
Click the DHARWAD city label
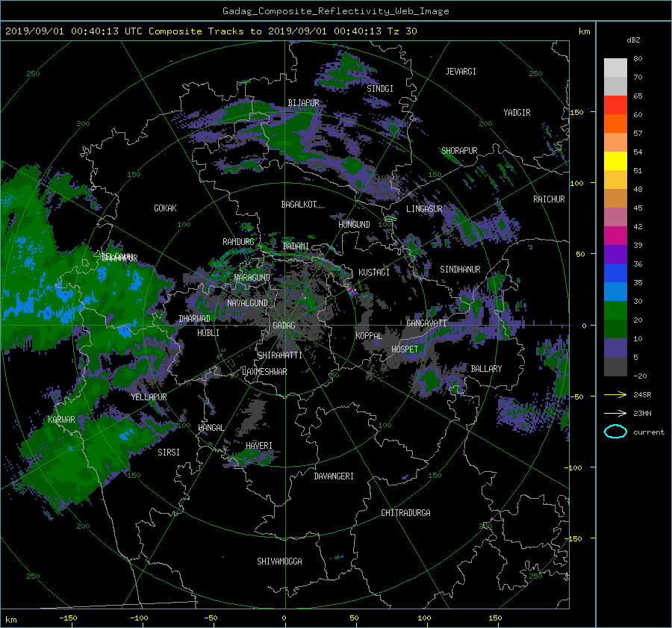point(194,319)
